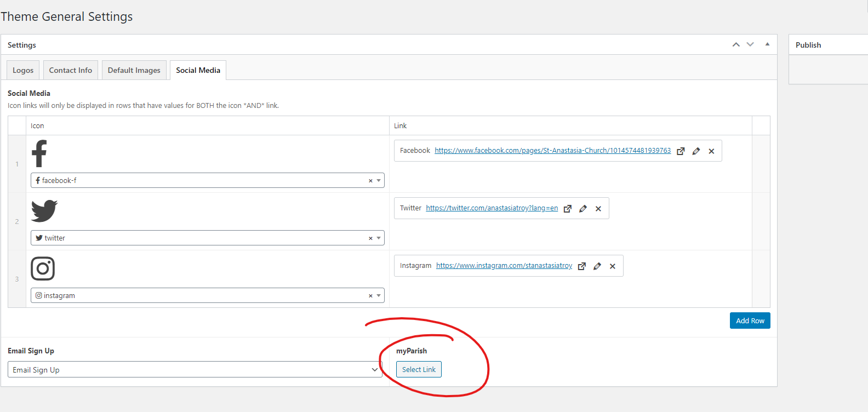Image resolution: width=868 pixels, height=412 pixels.
Task: Clear the facebook-f icon selection
Action: (x=370, y=181)
